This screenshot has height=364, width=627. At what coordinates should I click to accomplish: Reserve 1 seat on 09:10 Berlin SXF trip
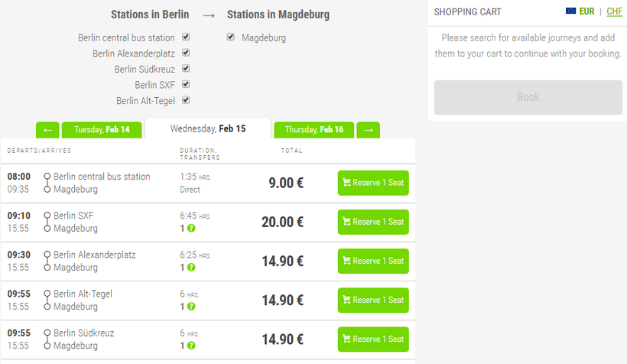point(373,222)
